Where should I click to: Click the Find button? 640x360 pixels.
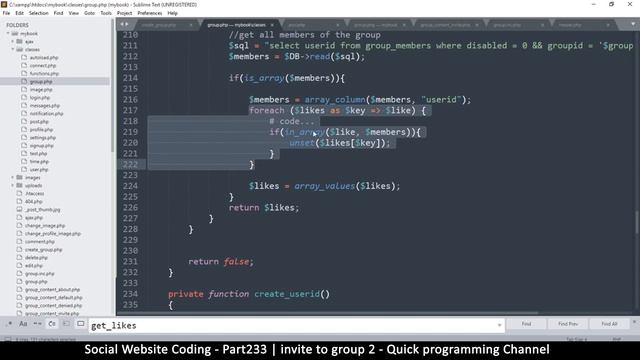tap(527, 324)
